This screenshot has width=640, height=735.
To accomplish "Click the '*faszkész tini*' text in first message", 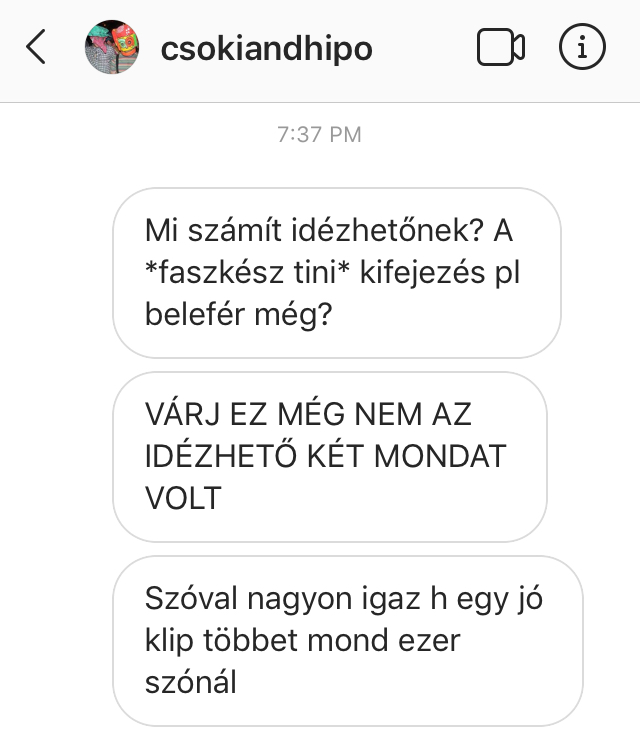I will point(248,273).
